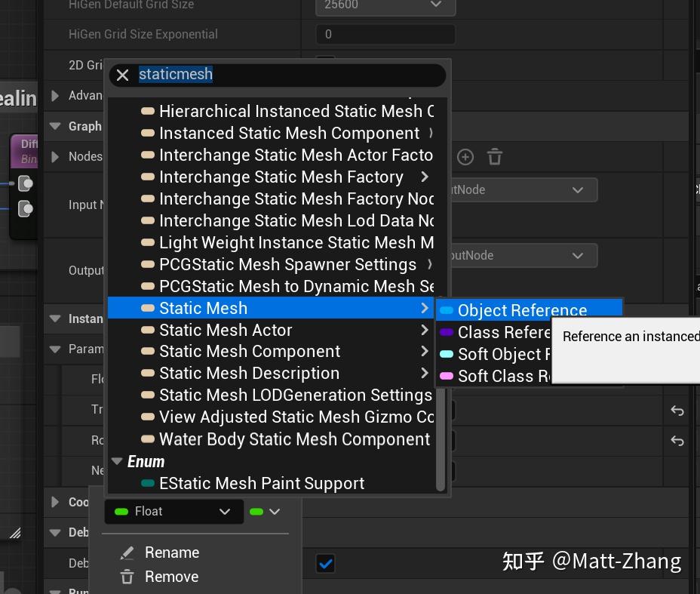Click the Remove trash icon
The width and height of the screenshot is (700, 594).
tap(127, 577)
